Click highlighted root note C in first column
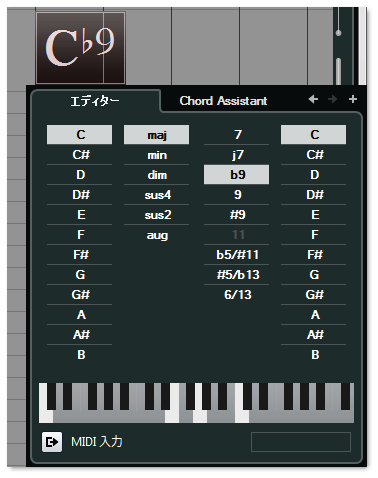This screenshot has width=378, height=478. [x=79, y=135]
